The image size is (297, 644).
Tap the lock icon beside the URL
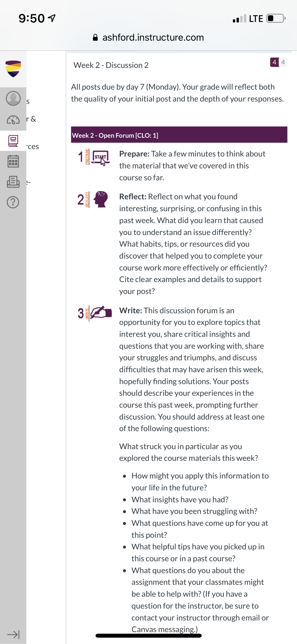95,38
